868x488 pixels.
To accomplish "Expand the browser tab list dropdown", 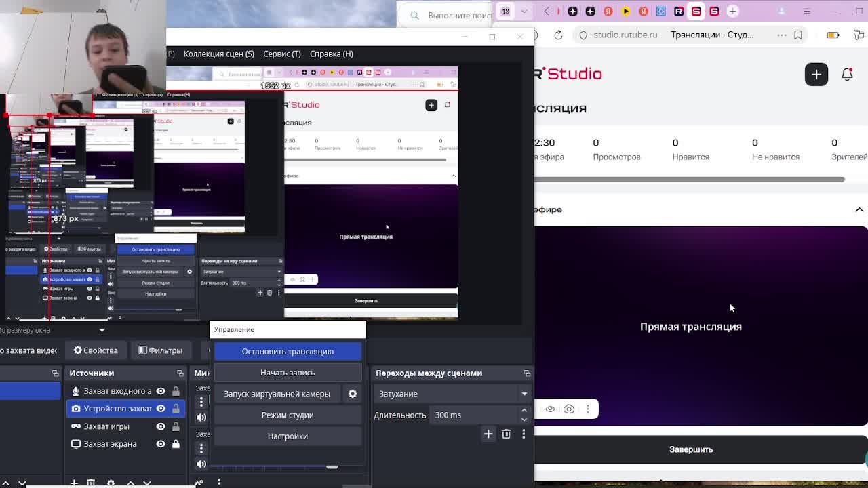I will click(x=524, y=11).
